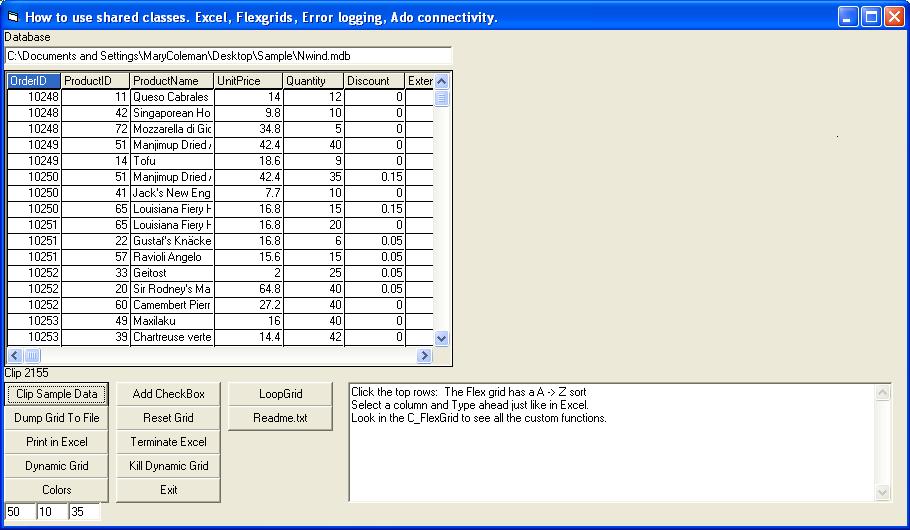Select the OrderID column header

[x=33, y=81]
